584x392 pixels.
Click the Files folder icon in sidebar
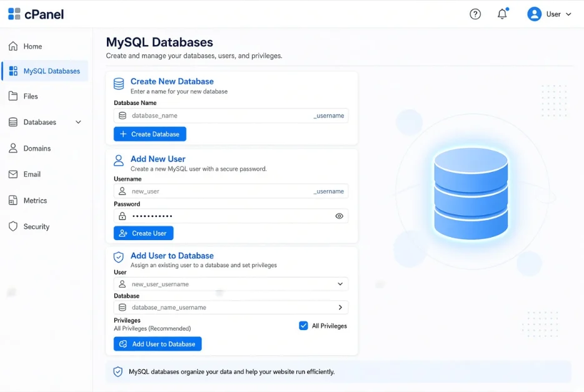(x=13, y=96)
